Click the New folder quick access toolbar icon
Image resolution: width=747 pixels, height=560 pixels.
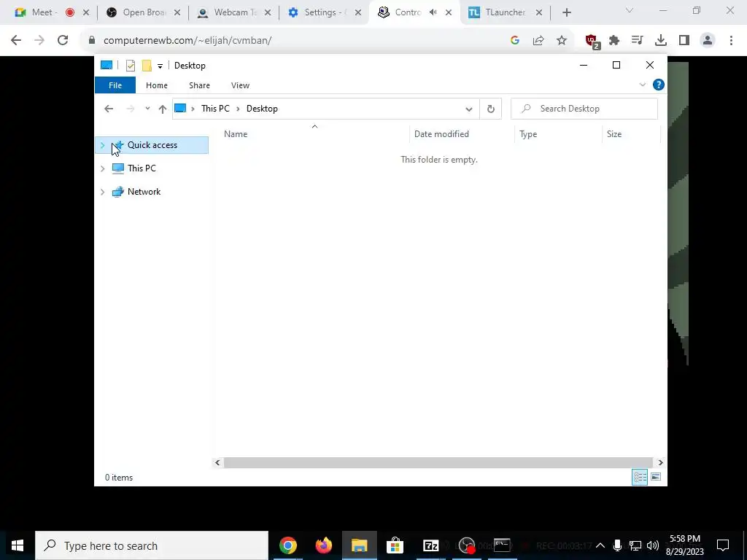[x=147, y=66]
